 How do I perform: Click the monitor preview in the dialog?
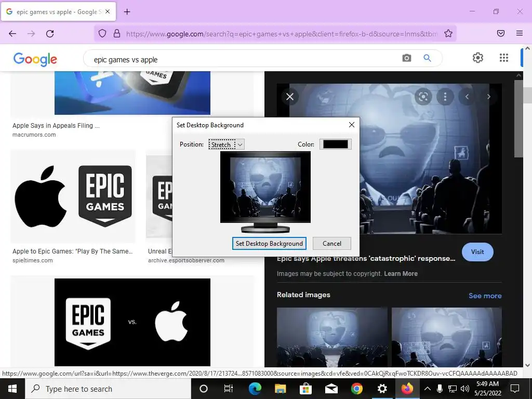(265, 191)
